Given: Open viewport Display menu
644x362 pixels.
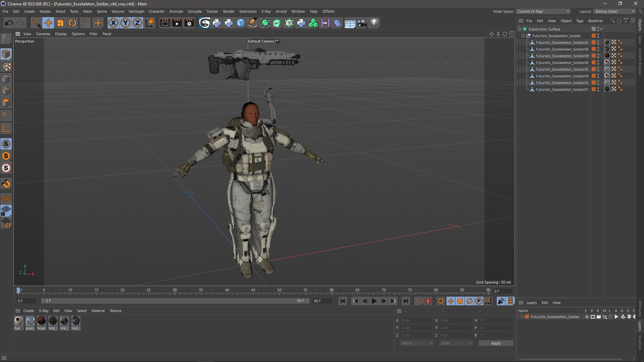Looking at the screenshot, I should tap(61, 34).
